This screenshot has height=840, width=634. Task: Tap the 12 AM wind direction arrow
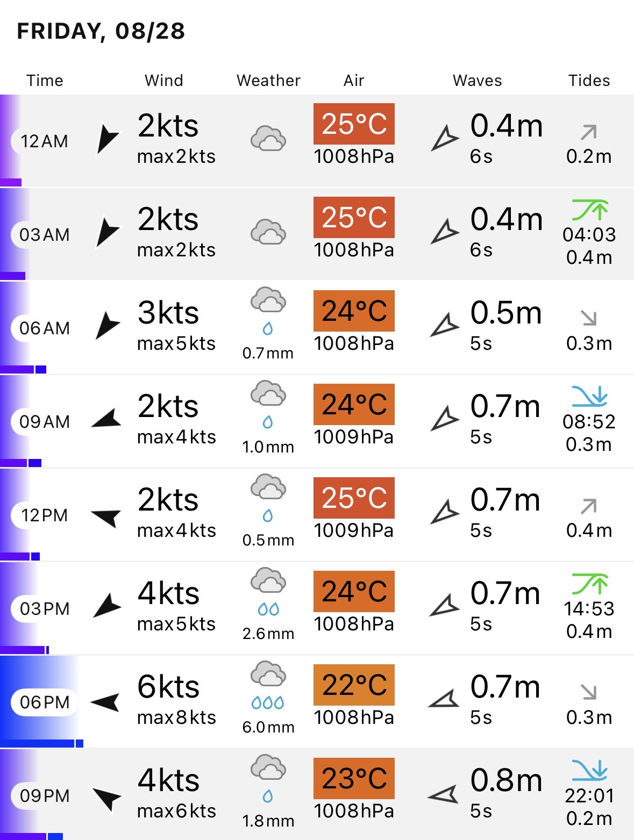click(108, 140)
